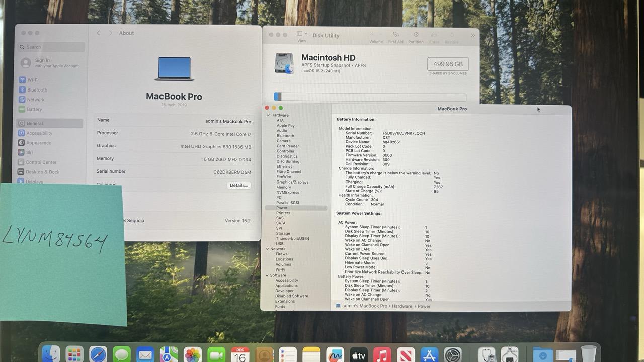Open Notes in the Dock
This screenshot has width=644, height=362.
[x=311, y=355]
